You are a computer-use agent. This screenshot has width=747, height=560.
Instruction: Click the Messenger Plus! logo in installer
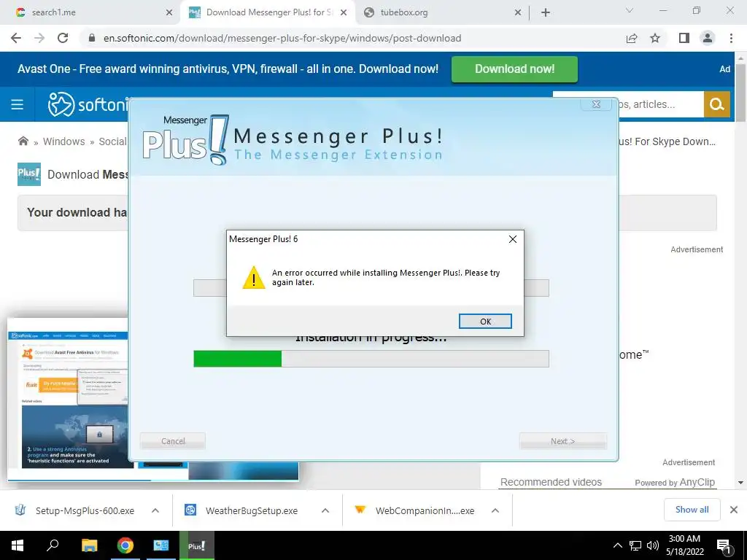(186, 139)
